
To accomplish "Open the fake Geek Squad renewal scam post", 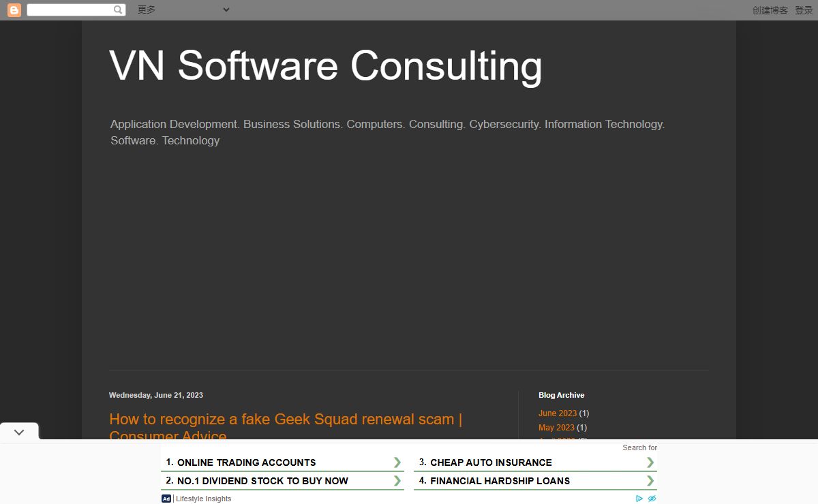I will pyautogui.click(x=286, y=427).
